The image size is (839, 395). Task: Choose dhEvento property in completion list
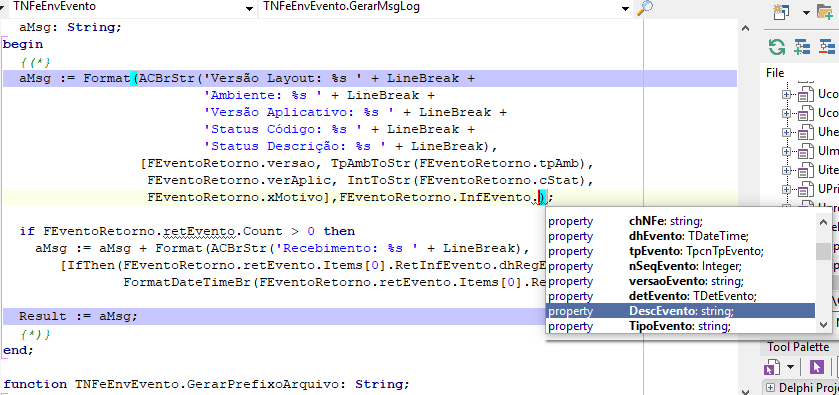pyautogui.click(x=681, y=236)
